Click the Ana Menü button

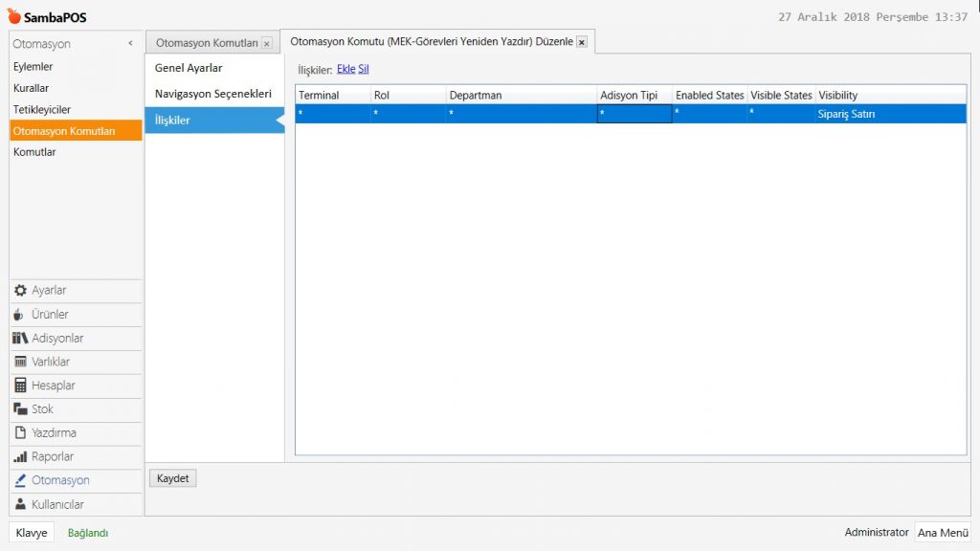943,533
